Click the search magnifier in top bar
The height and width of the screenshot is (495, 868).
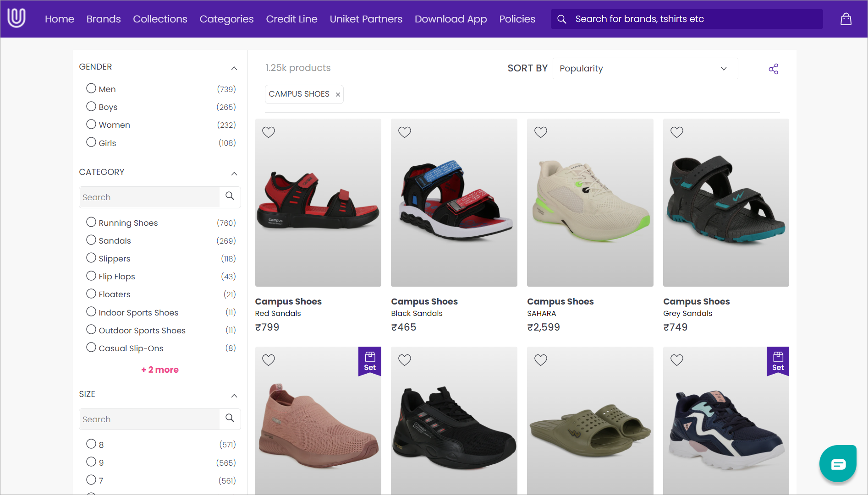(561, 19)
